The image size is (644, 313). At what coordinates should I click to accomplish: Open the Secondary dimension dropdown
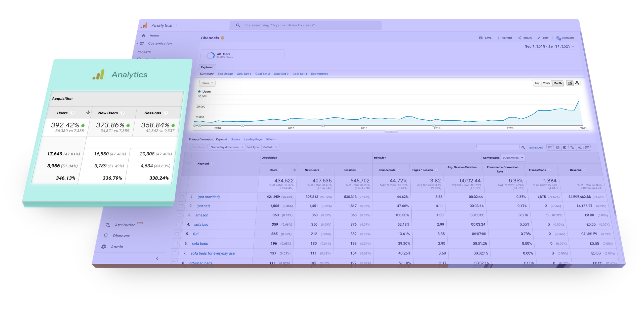[226, 147]
